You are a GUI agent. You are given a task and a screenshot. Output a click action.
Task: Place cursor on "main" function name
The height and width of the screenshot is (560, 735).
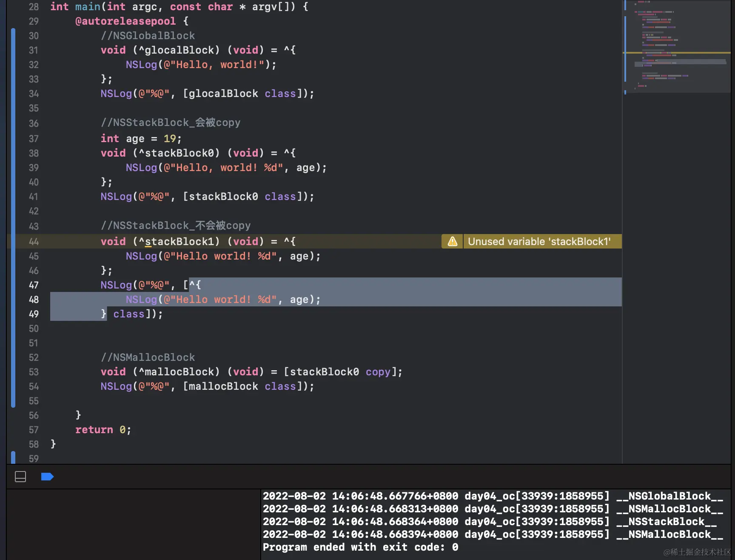click(88, 7)
